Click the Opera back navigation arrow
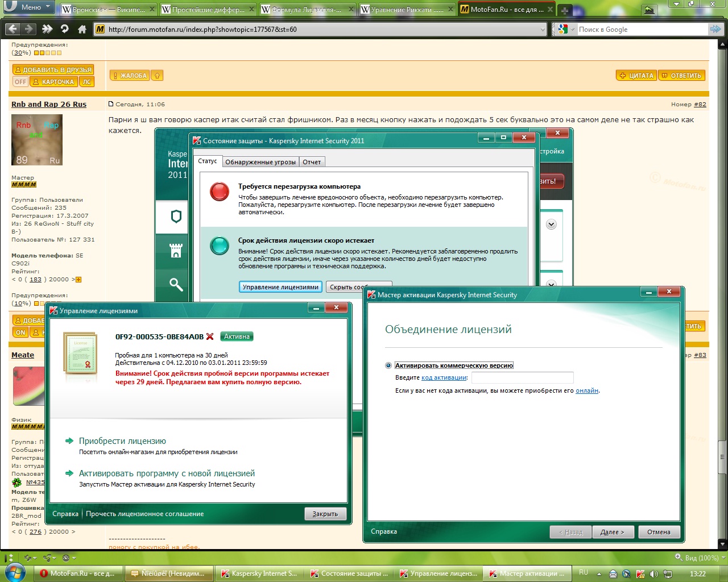Screen dimensions: 728x582 [13, 29]
